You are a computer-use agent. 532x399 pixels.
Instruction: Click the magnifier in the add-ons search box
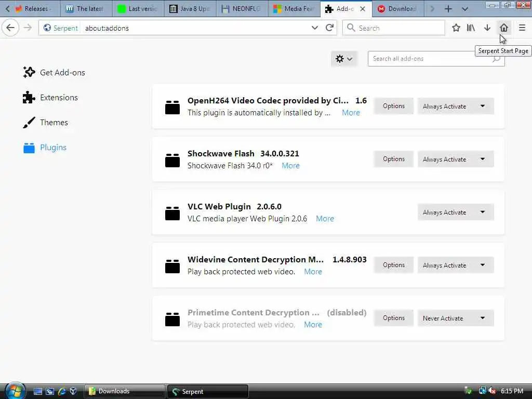point(496,59)
